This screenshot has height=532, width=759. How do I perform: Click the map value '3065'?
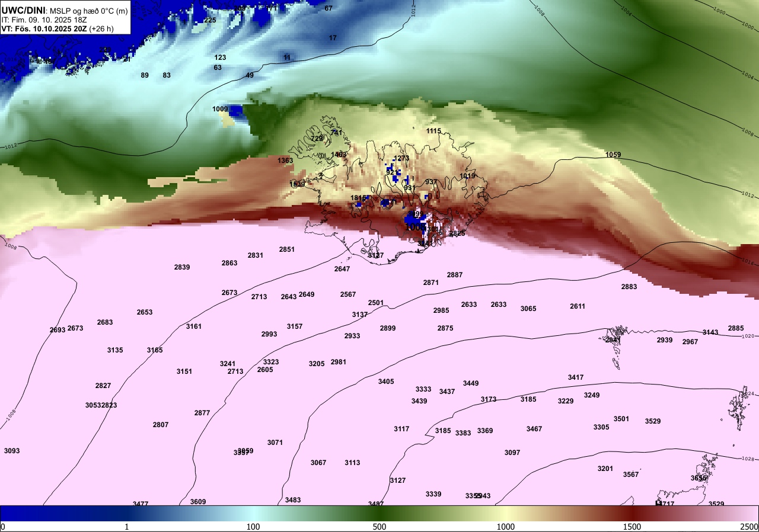(528, 309)
